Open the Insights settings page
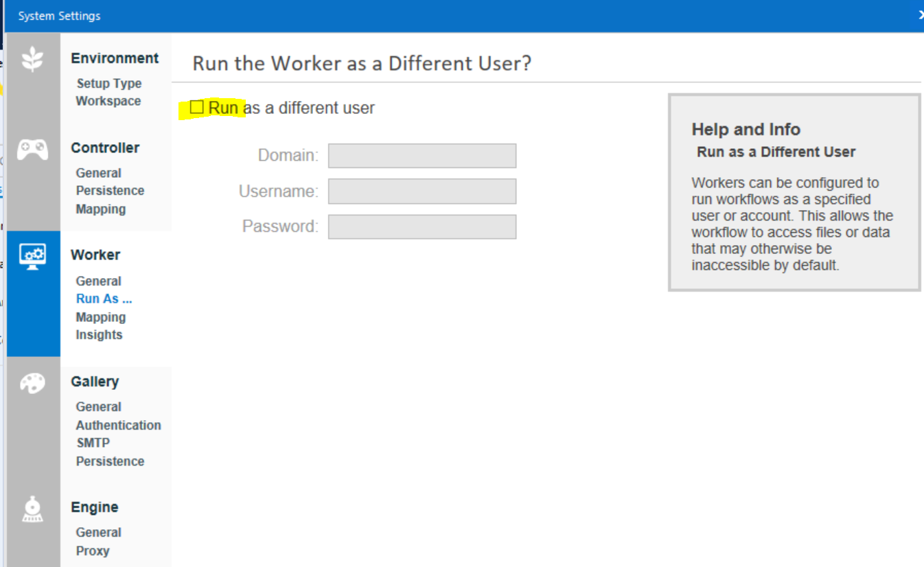Screen dimensions: 924x567 pyautogui.click(x=99, y=334)
